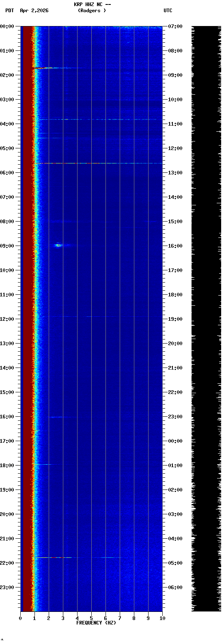Click the PDT time label '18:00'
The height and width of the screenshot is (644, 224).
coord(7,466)
